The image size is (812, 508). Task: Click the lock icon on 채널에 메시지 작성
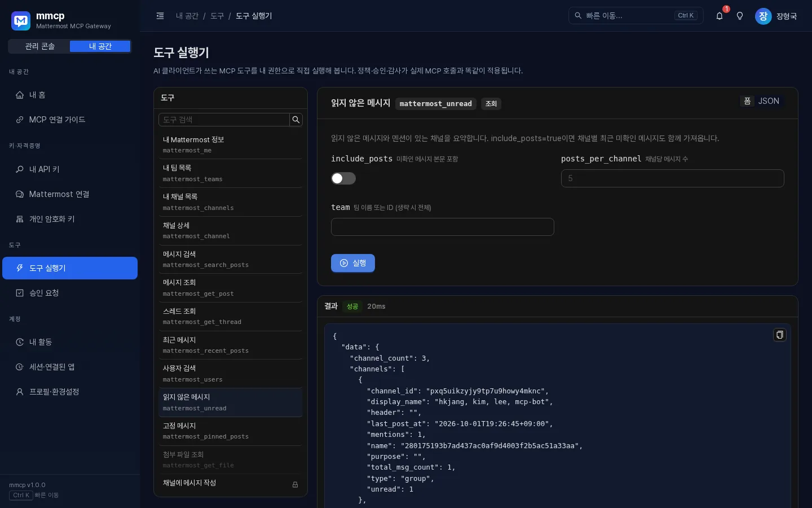(295, 484)
